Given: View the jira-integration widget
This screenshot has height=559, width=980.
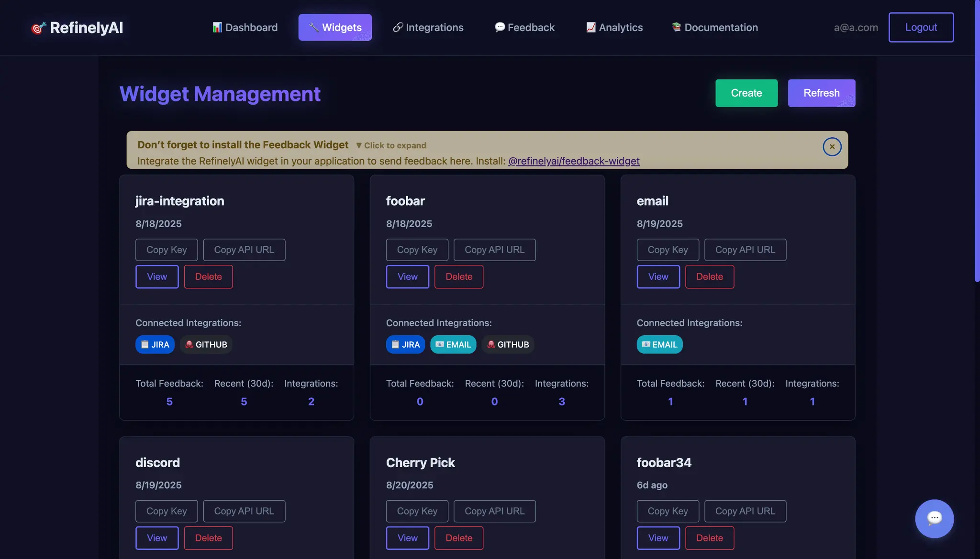Looking at the screenshot, I should (x=157, y=276).
